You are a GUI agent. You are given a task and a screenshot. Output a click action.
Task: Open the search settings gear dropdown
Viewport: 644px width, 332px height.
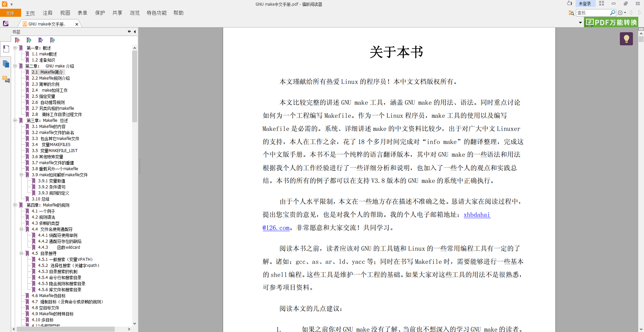622,13
